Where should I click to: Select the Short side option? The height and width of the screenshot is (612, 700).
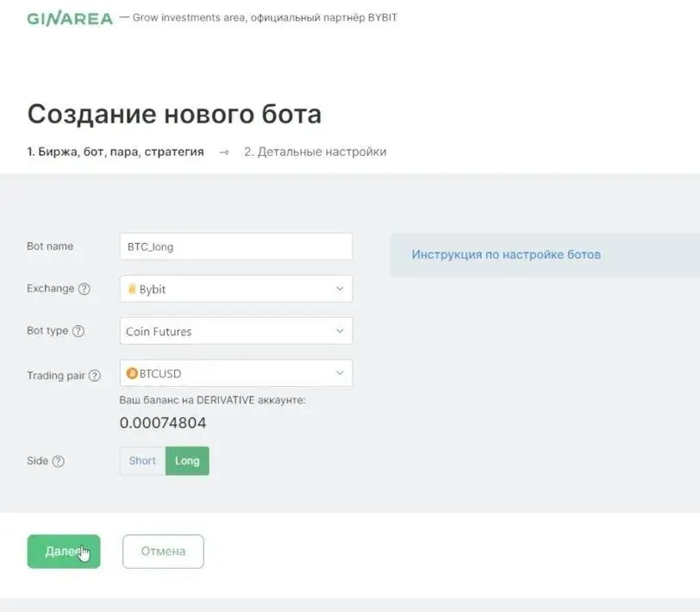141,460
